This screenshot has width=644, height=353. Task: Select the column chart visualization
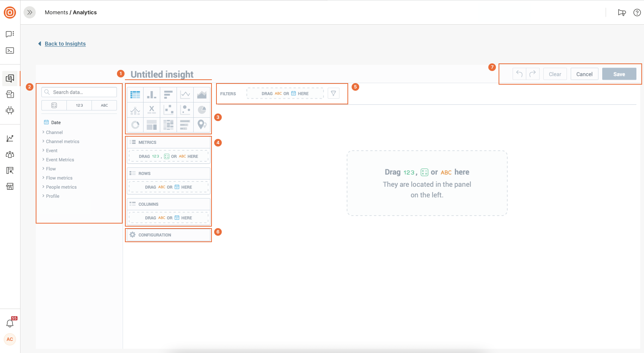pos(152,95)
